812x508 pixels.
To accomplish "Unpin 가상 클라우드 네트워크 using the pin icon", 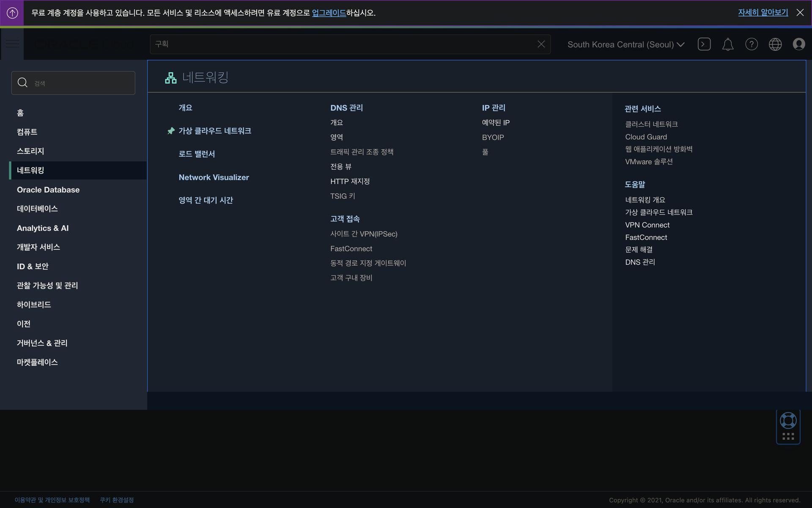I will coord(171,131).
